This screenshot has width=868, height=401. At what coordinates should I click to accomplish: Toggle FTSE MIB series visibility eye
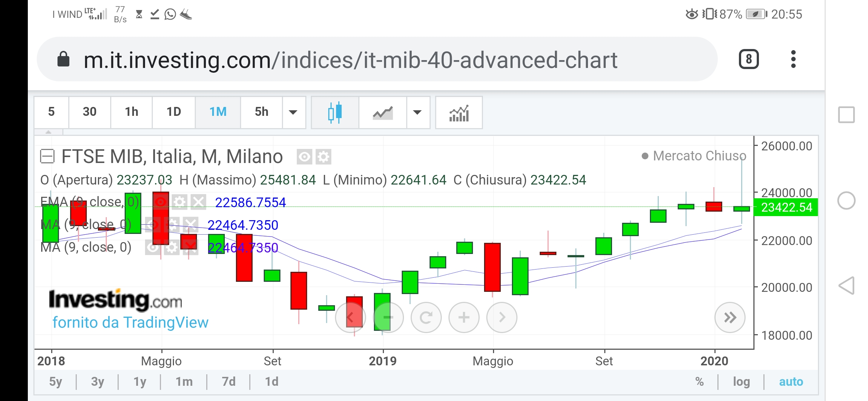305,157
